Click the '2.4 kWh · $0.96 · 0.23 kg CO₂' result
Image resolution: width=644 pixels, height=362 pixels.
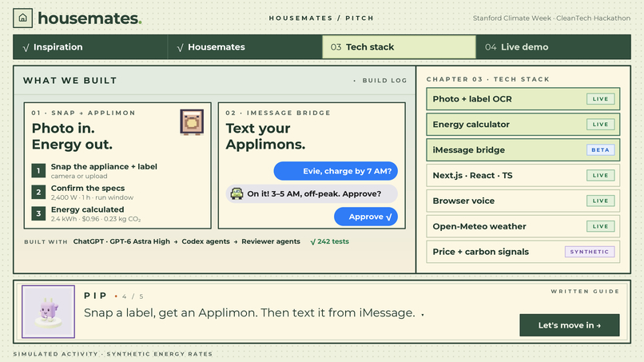point(96,219)
